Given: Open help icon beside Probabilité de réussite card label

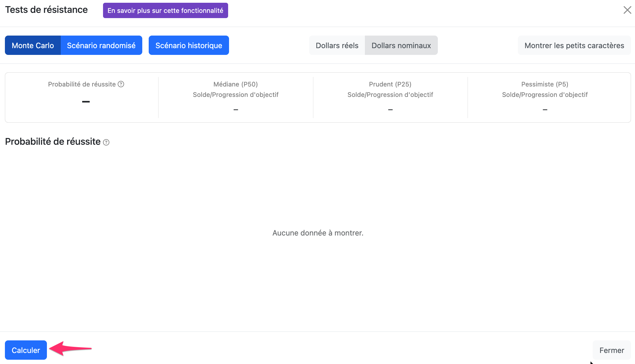Looking at the screenshot, I should click(121, 84).
